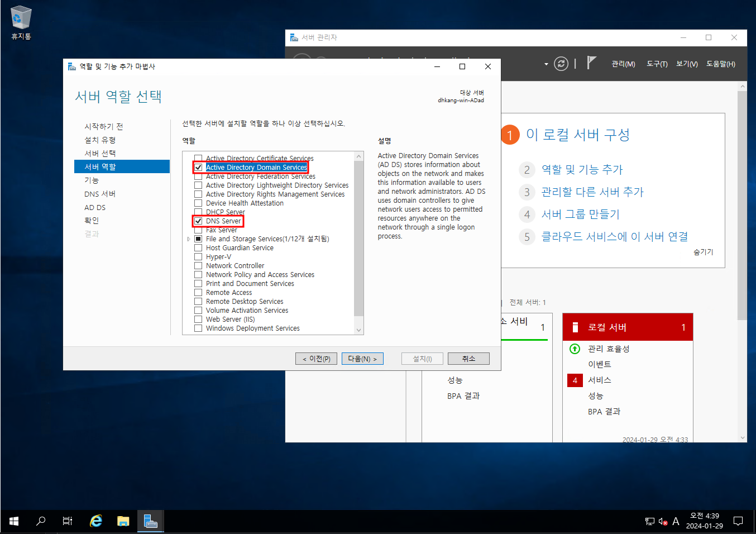Open Task View on the taskbar
This screenshot has height=534, width=756.
68,521
